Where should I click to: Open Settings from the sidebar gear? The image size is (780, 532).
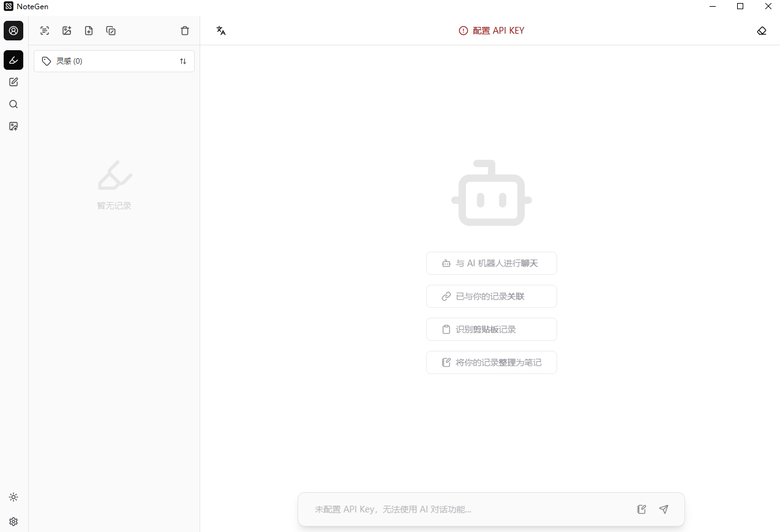[x=13, y=522]
